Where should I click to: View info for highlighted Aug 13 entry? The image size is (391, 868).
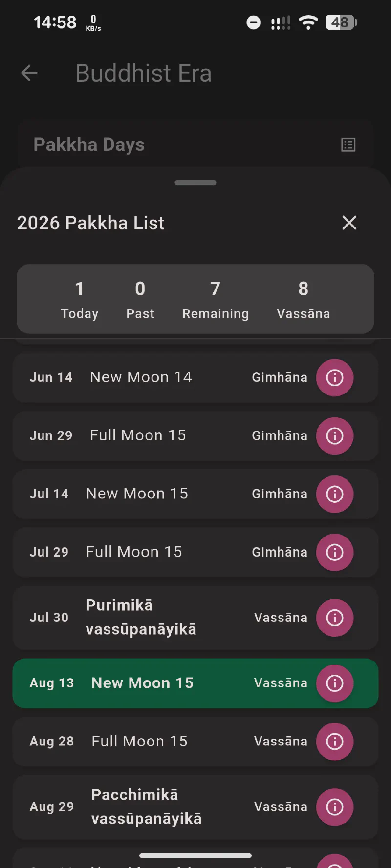(335, 683)
